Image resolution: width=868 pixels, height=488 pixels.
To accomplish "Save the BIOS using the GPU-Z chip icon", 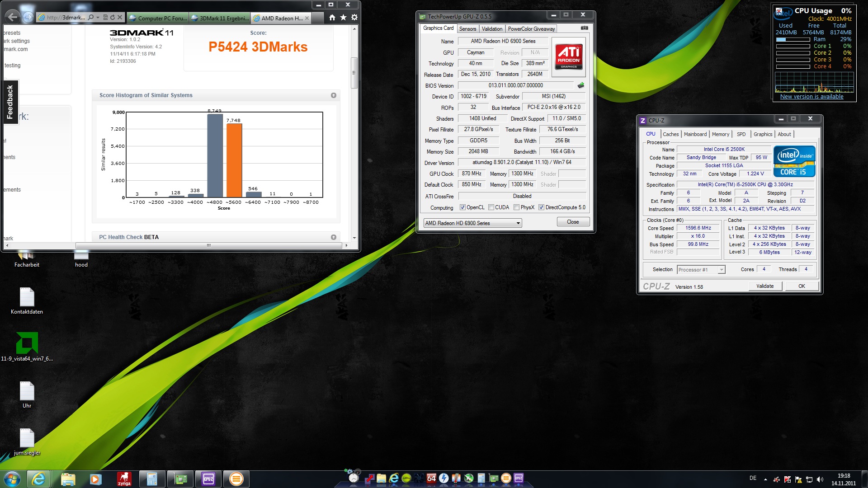I will 581,85.
